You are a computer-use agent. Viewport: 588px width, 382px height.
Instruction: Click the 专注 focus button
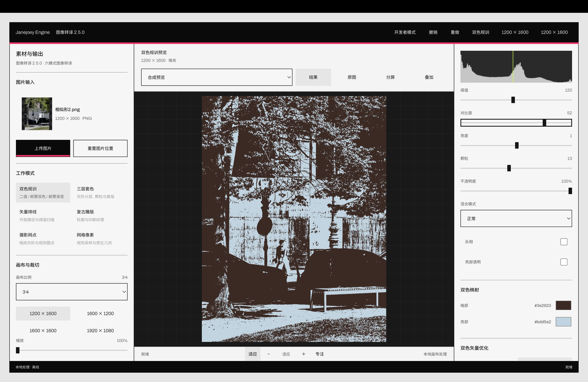pyautogui.click(x=320, y=354)
